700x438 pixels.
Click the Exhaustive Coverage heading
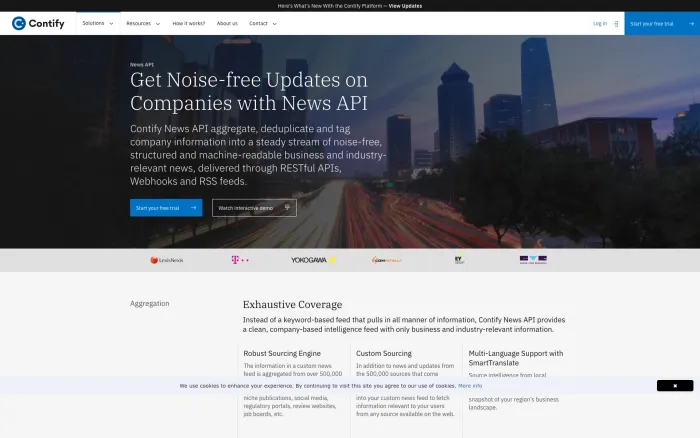292,305
